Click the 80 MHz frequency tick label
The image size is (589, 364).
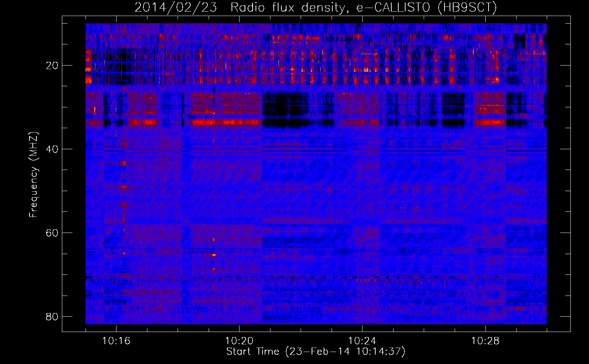click(52, 316)
